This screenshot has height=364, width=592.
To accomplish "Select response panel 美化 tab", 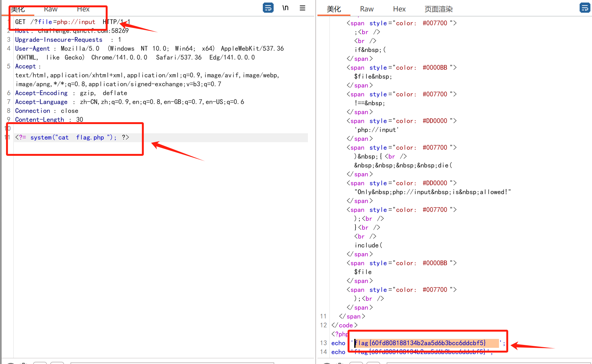I will (x=334, y=9).
